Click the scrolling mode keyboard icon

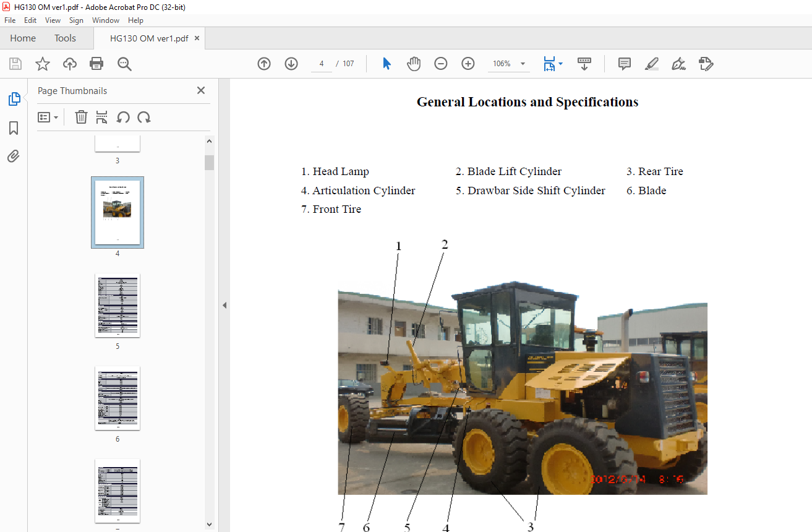tap(584, 64)
